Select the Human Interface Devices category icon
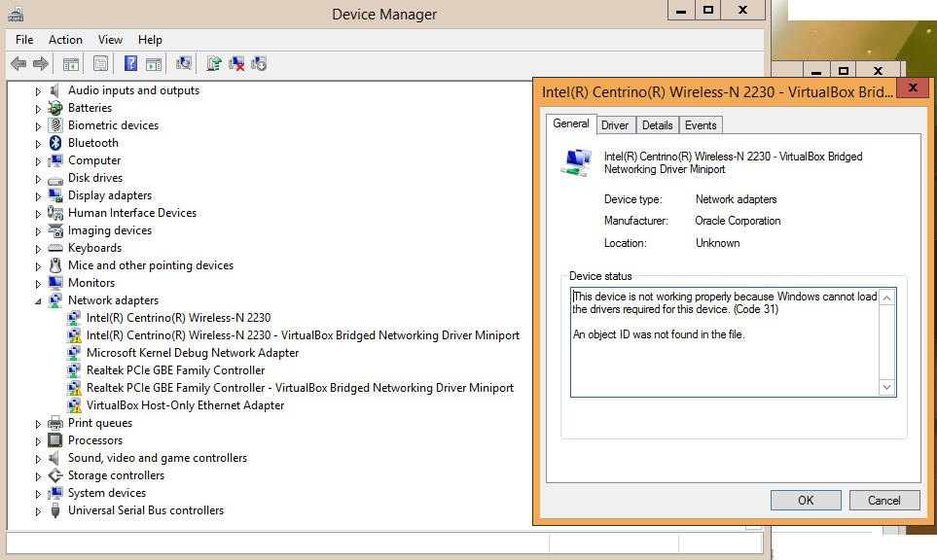The height and width of the screenshot is (560, 937). (x=55, y=213)
